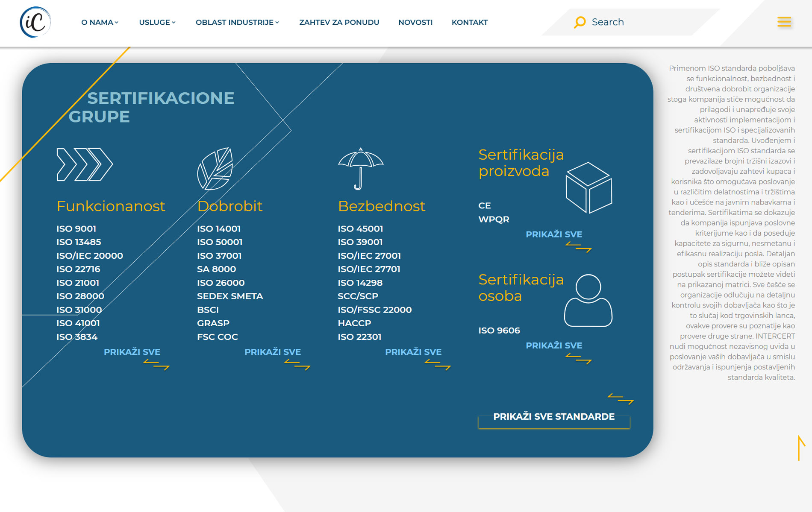Select ISO 28000 standard
The width and height of the screenshot is (812, 512).
pos(80,296)
